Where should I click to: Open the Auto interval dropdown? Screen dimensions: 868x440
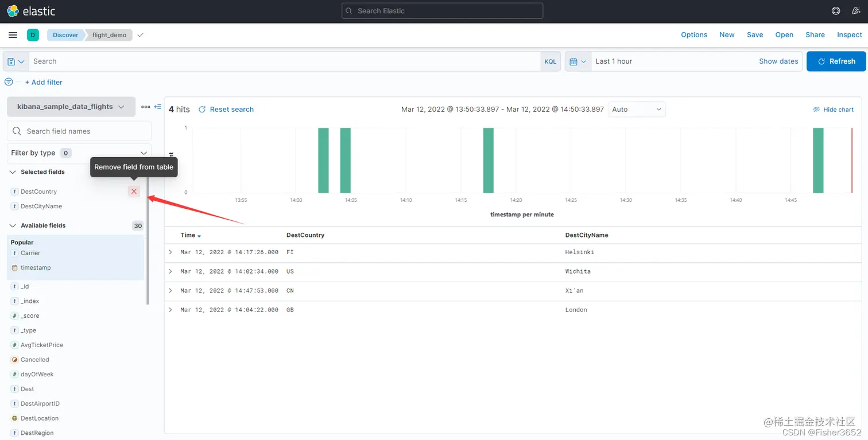(x=637, y=109)
